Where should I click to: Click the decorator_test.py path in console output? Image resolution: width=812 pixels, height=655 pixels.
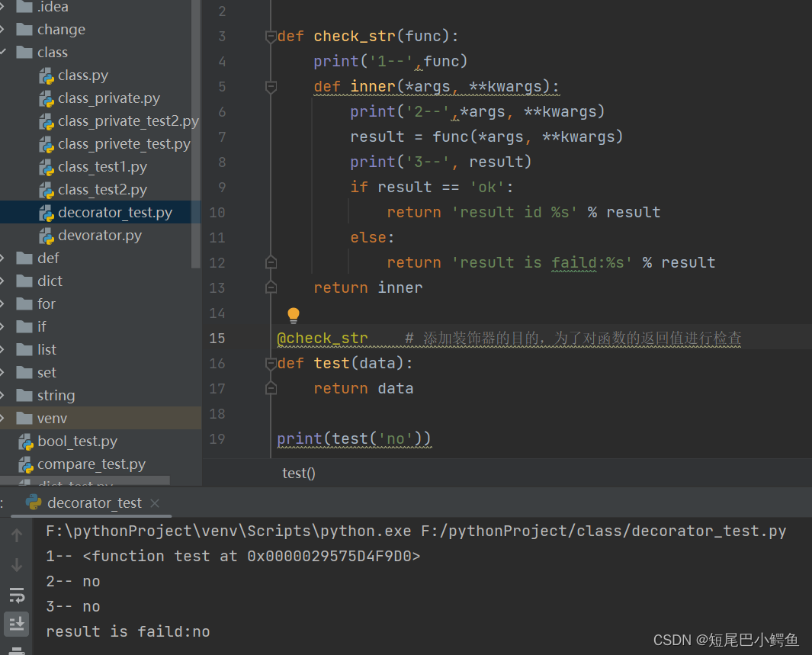point(604,531)
